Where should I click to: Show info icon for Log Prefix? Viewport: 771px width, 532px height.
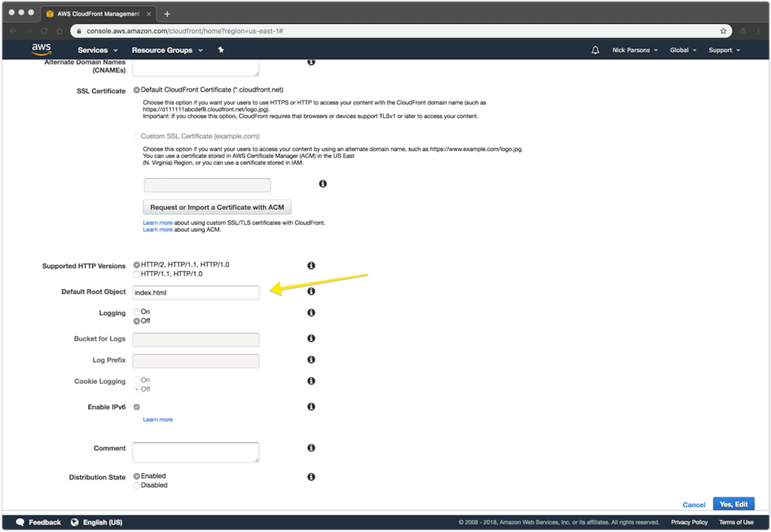coord(311,360)
